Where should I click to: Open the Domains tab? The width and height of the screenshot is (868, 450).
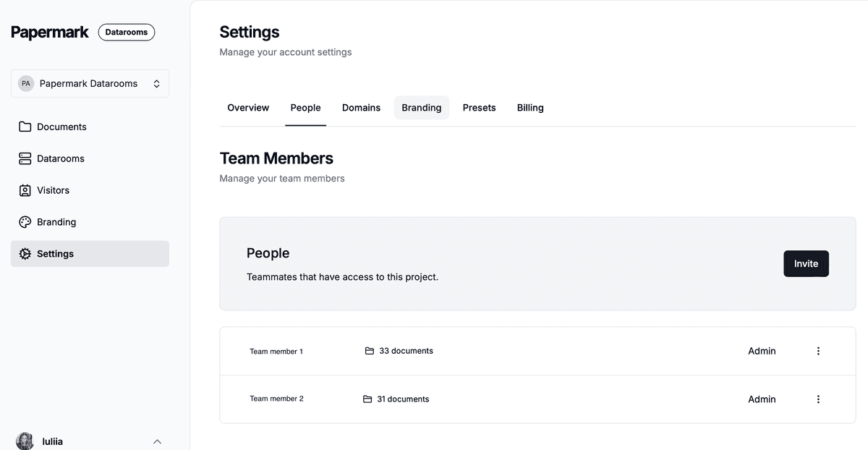(x=361, y=108)
